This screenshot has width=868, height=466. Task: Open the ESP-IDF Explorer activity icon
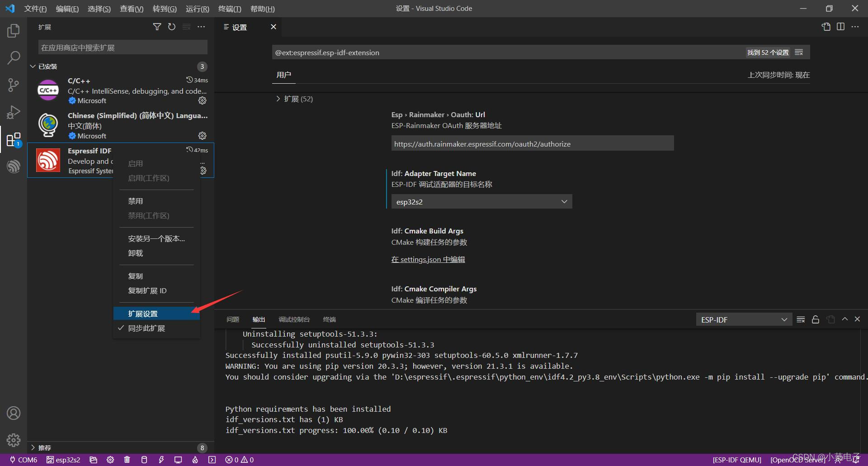14,166
